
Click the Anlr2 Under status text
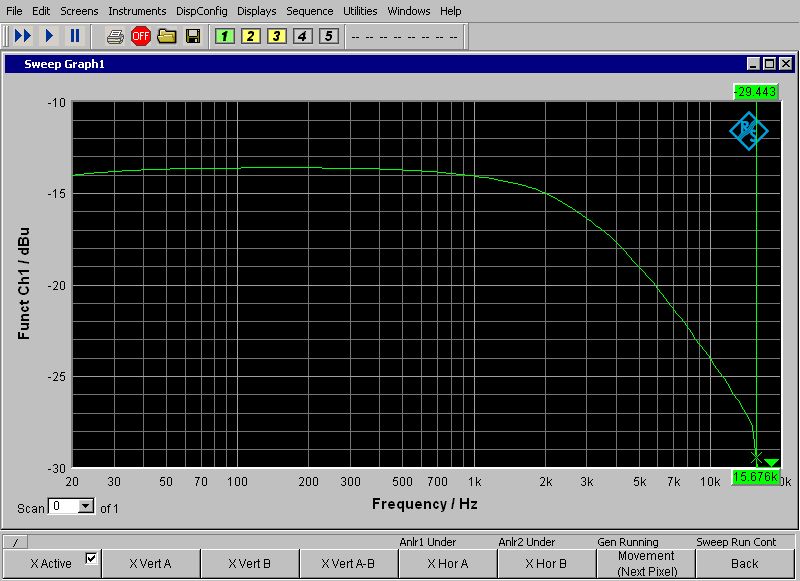point(527,542)
